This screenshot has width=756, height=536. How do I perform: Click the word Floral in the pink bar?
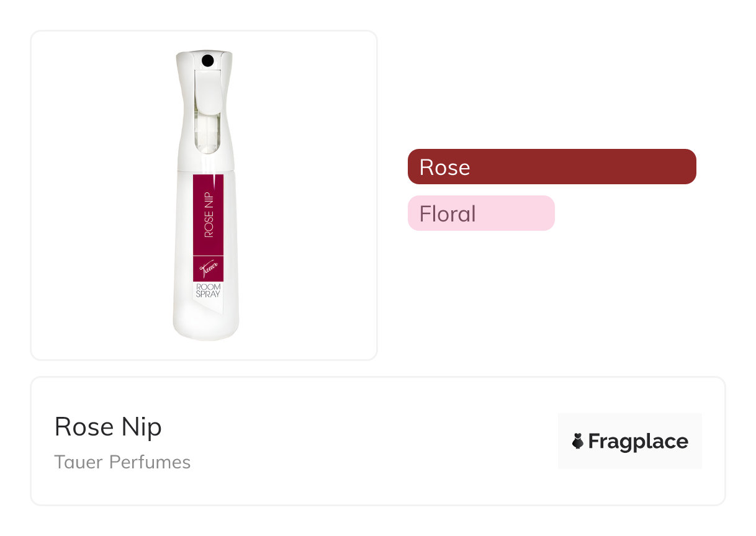(448, 213)
